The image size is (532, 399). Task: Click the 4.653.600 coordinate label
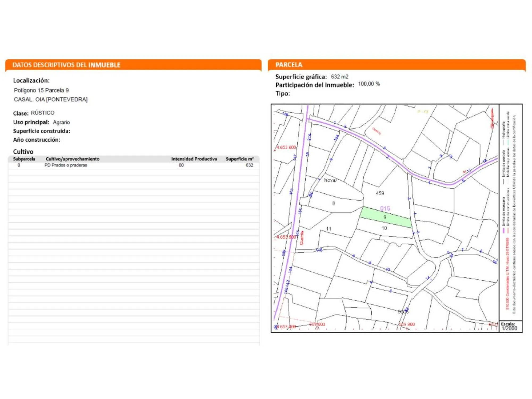coord(286,147)
